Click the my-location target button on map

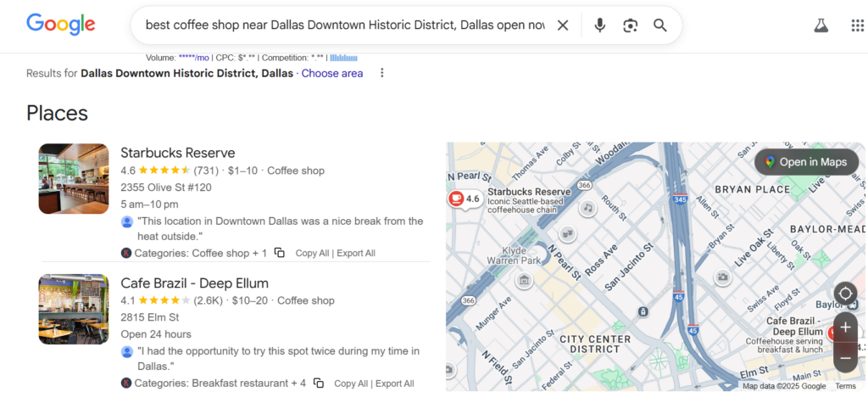(x=845, y=293)
